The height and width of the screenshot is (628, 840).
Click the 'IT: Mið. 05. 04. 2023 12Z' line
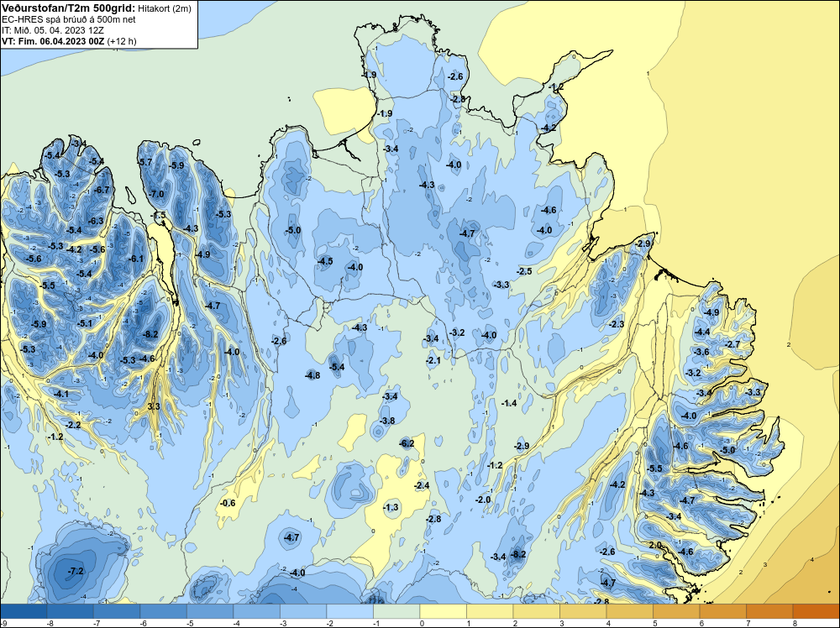pos(52,30)
